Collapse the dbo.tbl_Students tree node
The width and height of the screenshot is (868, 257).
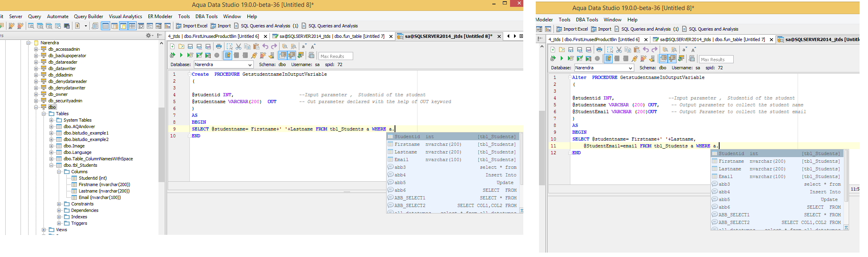(51, 165)
